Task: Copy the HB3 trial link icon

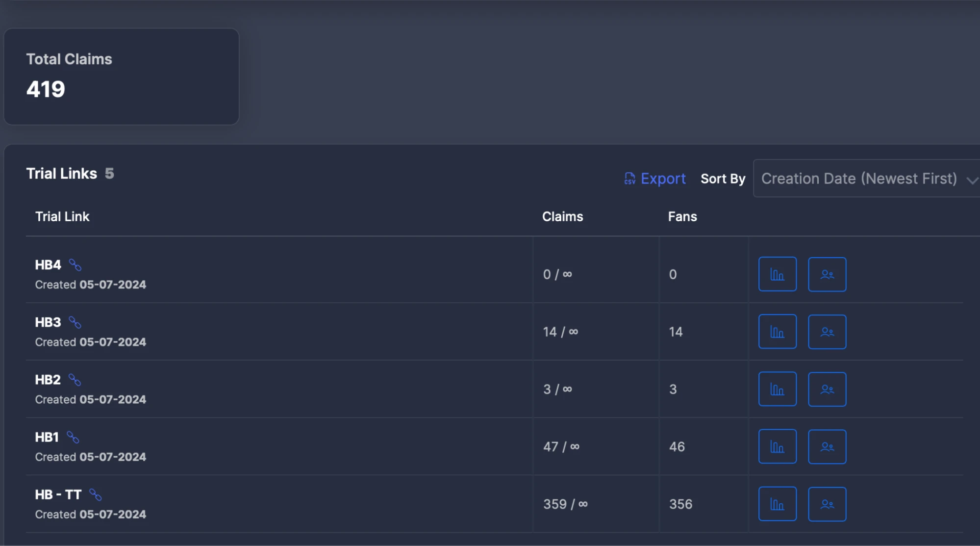Action: pos(75,322)
